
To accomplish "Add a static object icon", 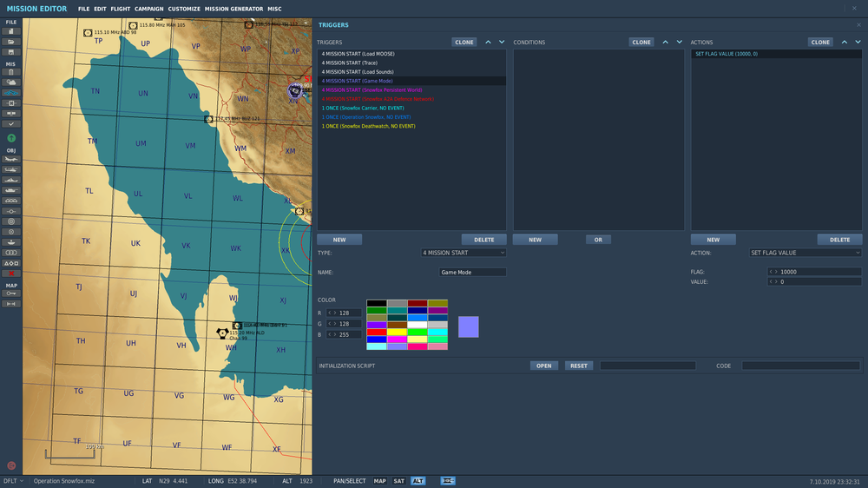I will click(x=10, y=201).
